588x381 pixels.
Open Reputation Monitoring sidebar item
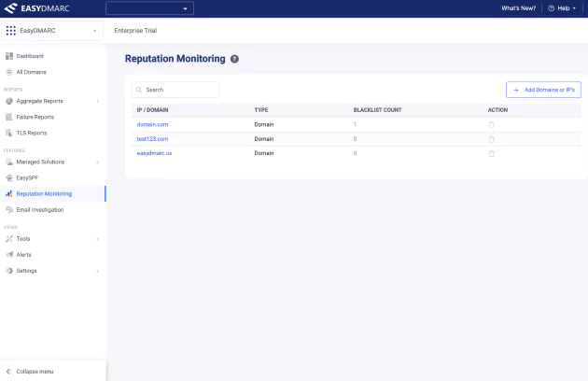tap(44, 193)
